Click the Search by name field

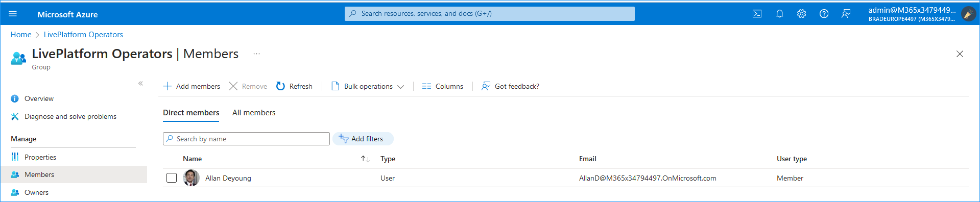point(246,139)
